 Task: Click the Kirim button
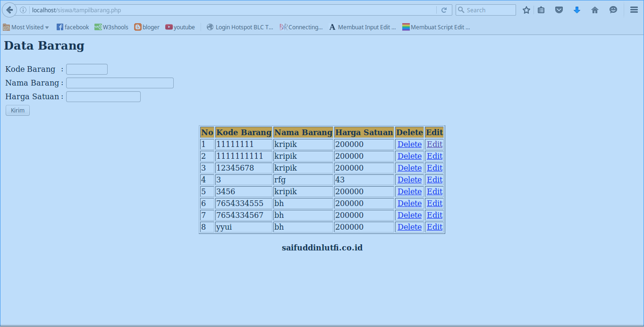point(17,110)
